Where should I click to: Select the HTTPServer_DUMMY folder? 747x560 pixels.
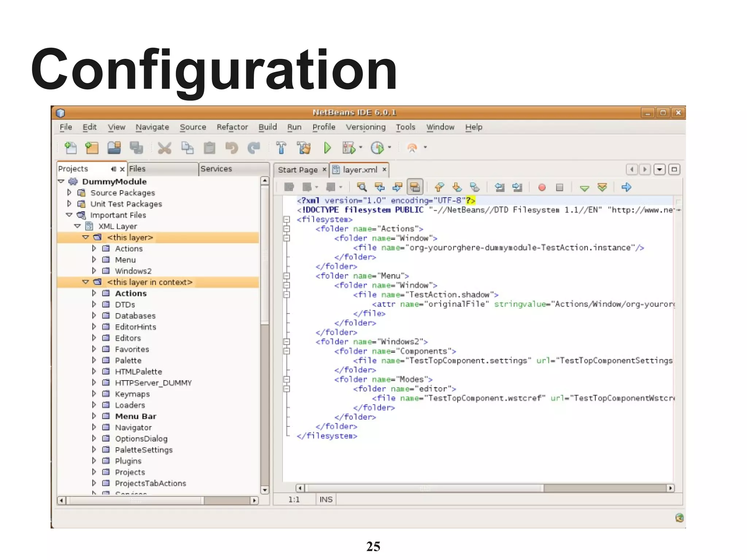coord(153,383)
